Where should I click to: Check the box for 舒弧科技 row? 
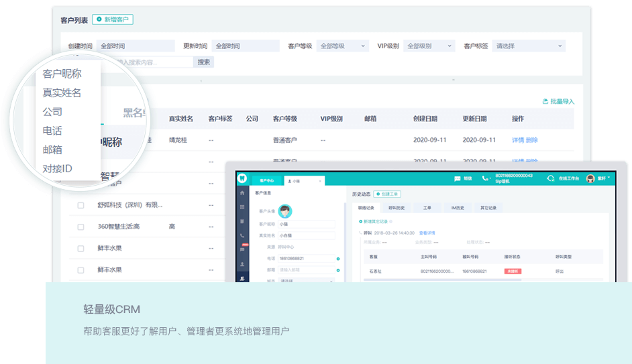(81, 205)
